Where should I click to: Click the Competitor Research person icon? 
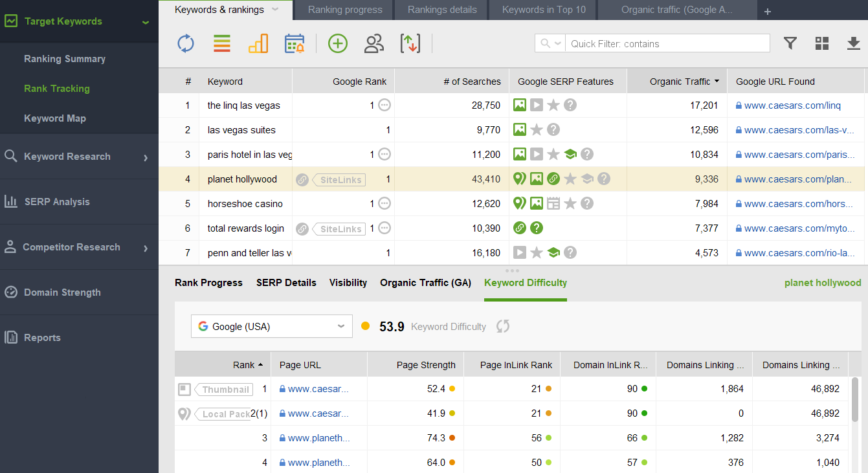10,247
